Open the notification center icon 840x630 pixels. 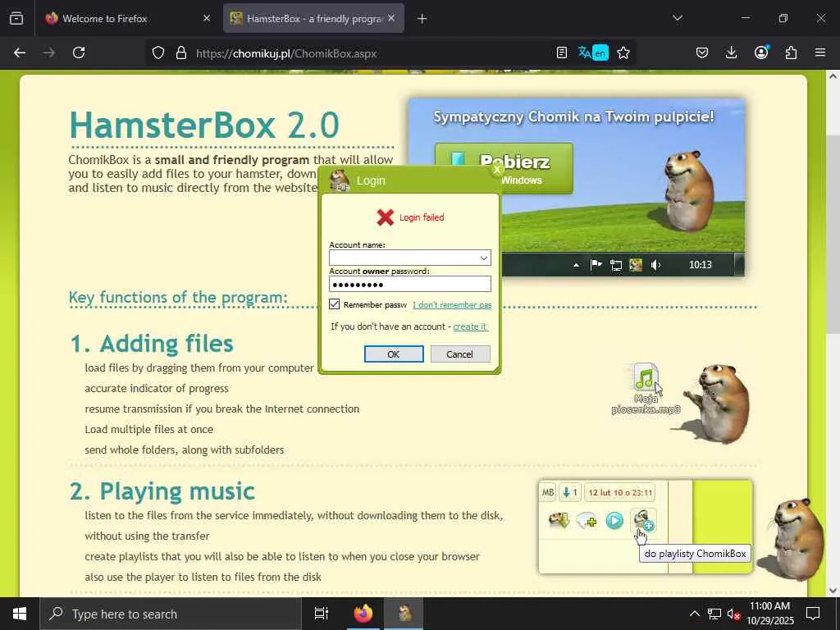(813, 614)
